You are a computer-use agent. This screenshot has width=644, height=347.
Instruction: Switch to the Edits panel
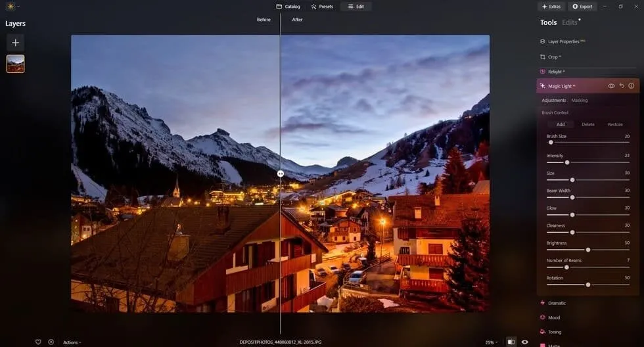(x=570, y=22)
